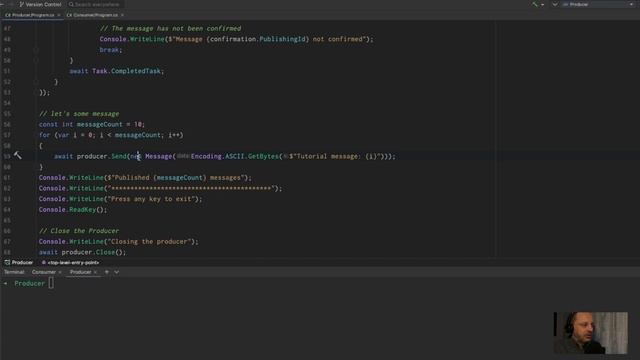Click the 'for' loop keyword on line 57
This screenshot has height=360, width=640.
click(x=44, y=135)
